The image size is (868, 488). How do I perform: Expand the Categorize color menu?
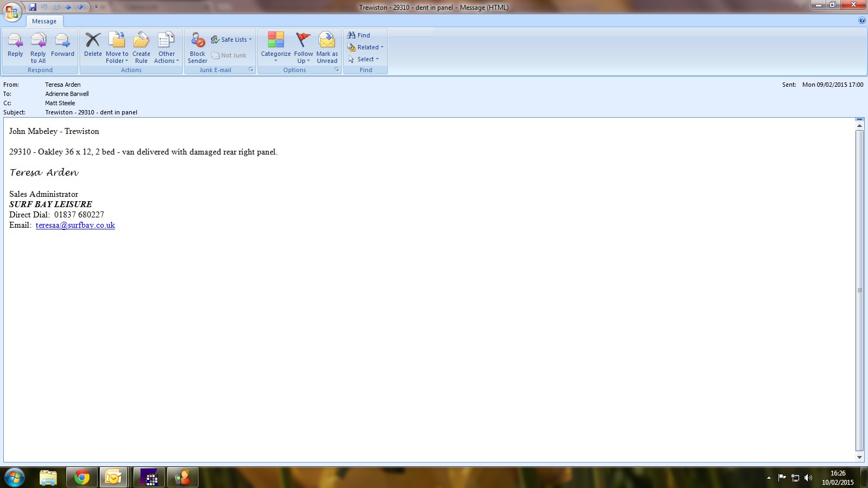276,48
